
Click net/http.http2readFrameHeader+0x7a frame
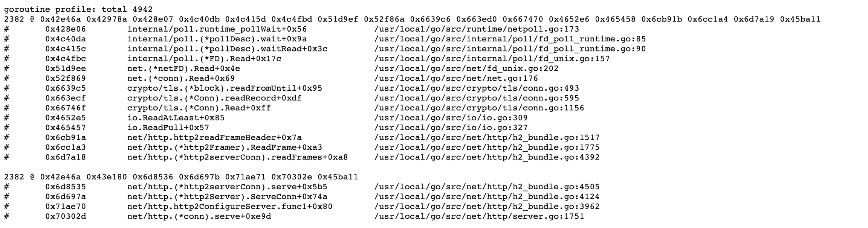[x=214, y=137]
